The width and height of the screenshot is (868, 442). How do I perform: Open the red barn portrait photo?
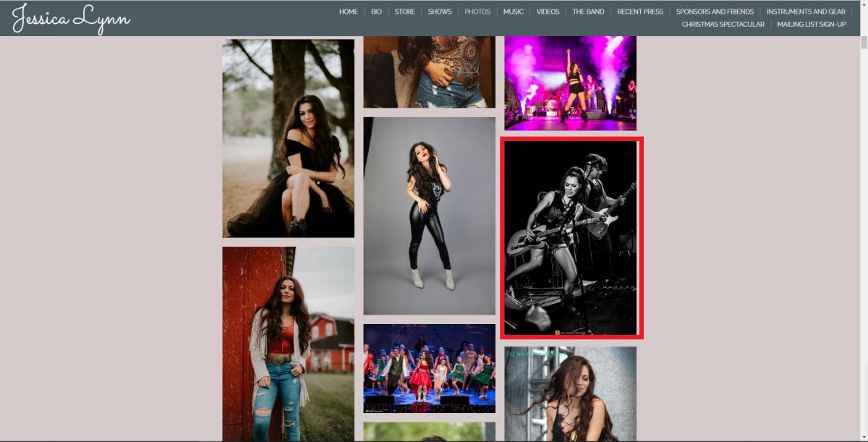(288, 344)
